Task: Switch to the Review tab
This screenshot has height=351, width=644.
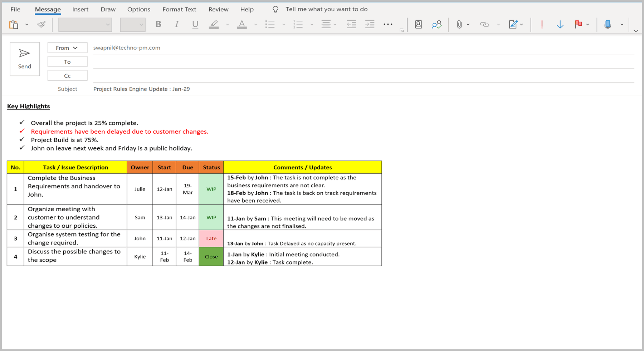Action: coord(219,9)
